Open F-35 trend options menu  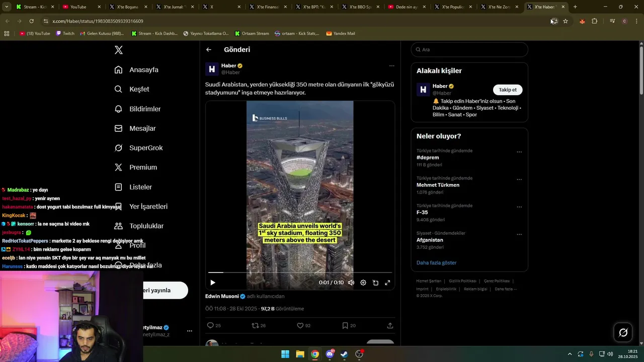click(x=519, y=207)
